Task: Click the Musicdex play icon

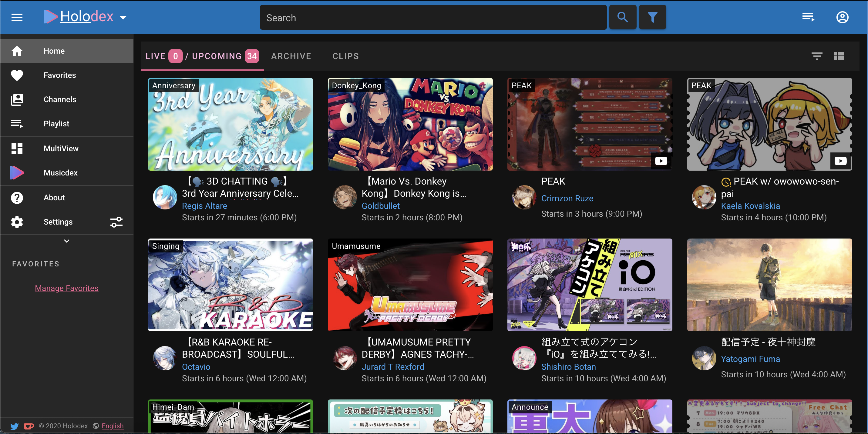Action: coord(17,173)
